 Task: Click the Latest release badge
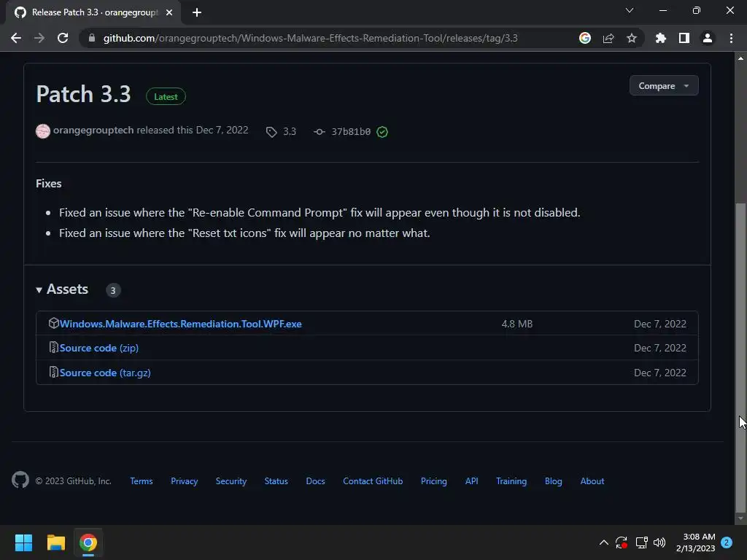166,97
